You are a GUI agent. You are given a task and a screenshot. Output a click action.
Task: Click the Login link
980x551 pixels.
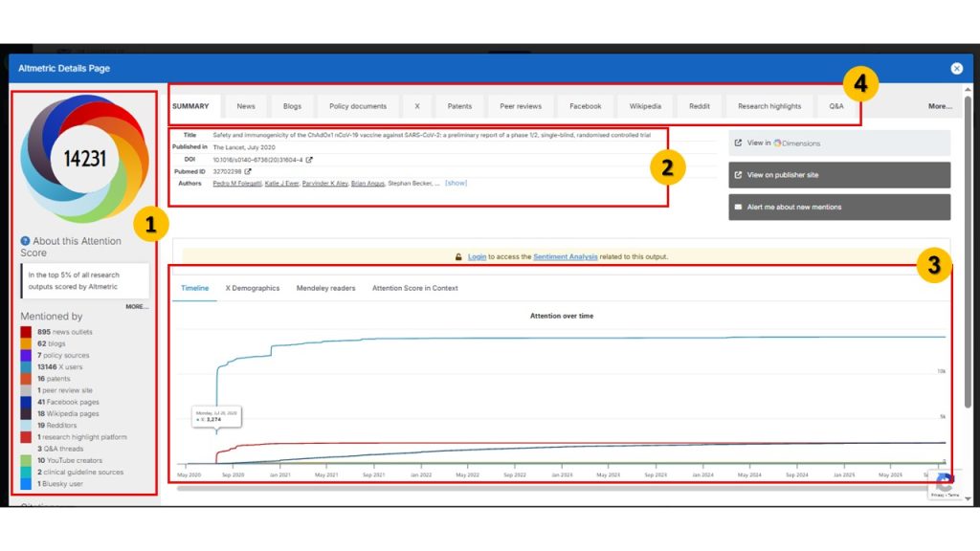coord(477,256)
